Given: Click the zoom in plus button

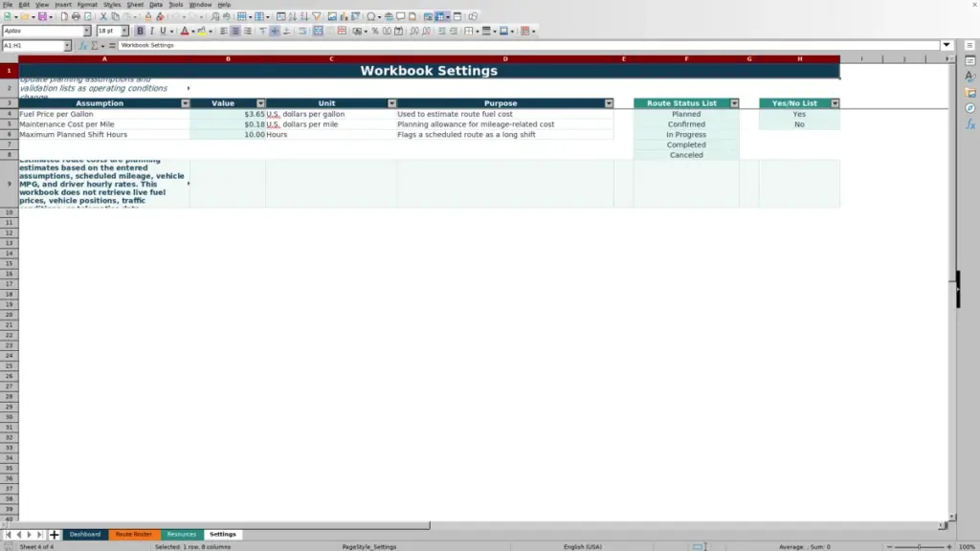Looking at the screenshot, I should click(948, 546).
